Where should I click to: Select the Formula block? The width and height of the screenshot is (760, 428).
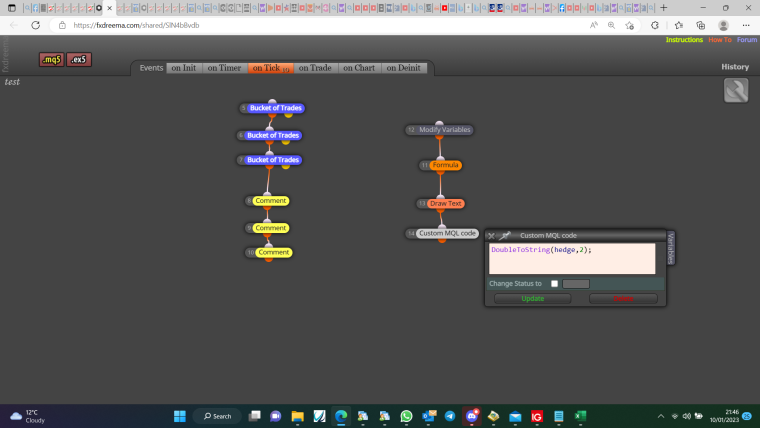coord(445,165)
